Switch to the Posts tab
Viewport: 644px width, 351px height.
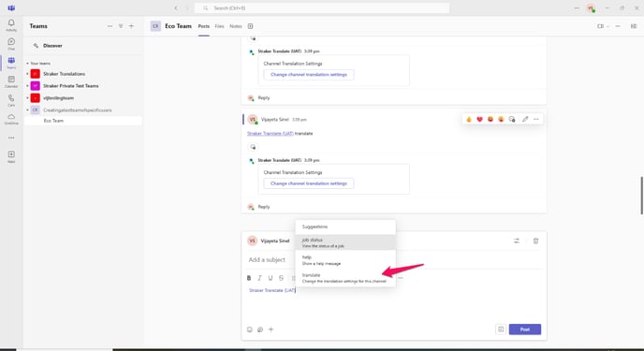[x=204, y=26]
